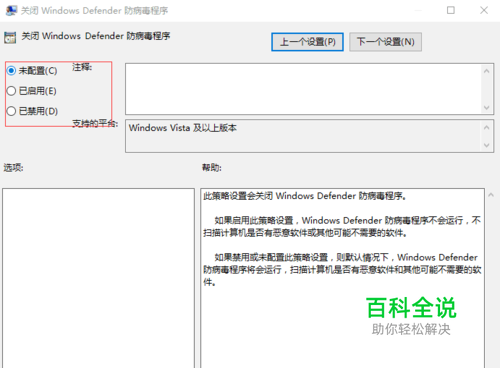Click the 支持的平台 label

[x=95, y=123]
